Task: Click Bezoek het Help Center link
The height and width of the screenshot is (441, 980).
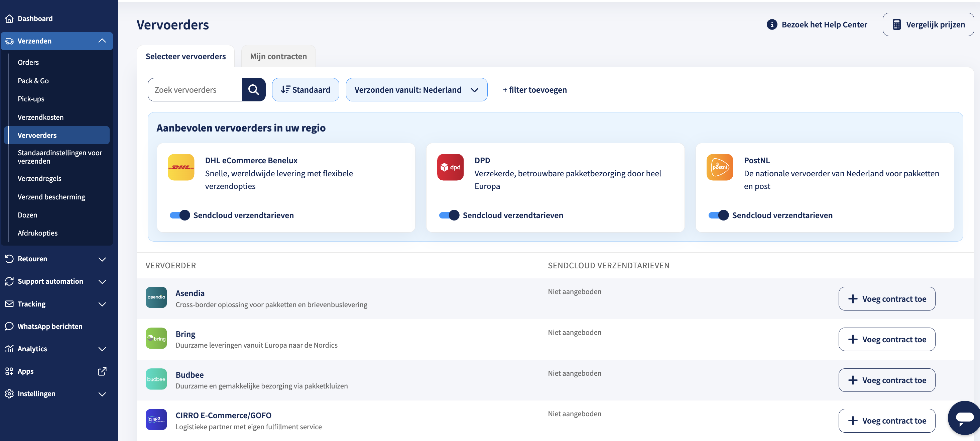Action: pyautogui.click(x=817, y=24)
